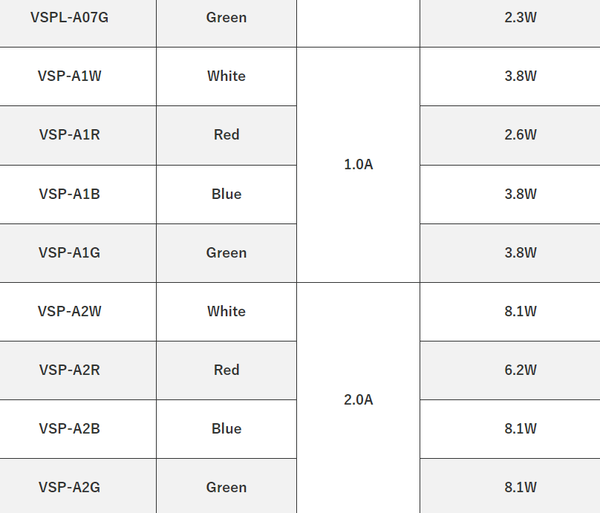Click the VSP-A1G model name
The width and height of the screenshot is (600, 513).
(69, 253)
